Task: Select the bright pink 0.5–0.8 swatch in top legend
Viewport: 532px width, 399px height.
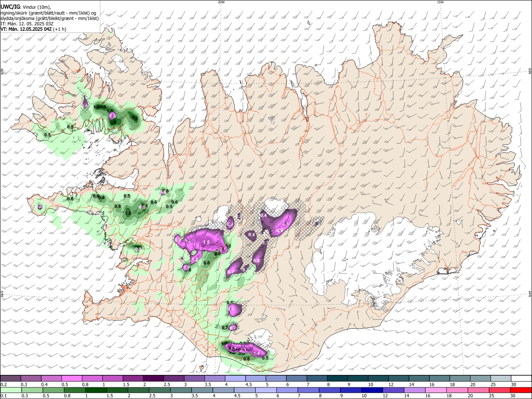Action: pyautogui.click(x=71, y=378)
